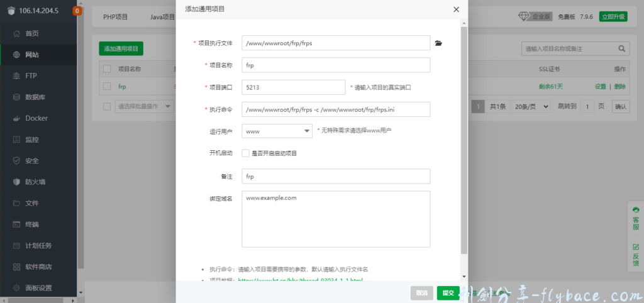This screenshot has height=303, width=644.
Task: Edit the 执行命令 command field
Action: pos(336,109)
